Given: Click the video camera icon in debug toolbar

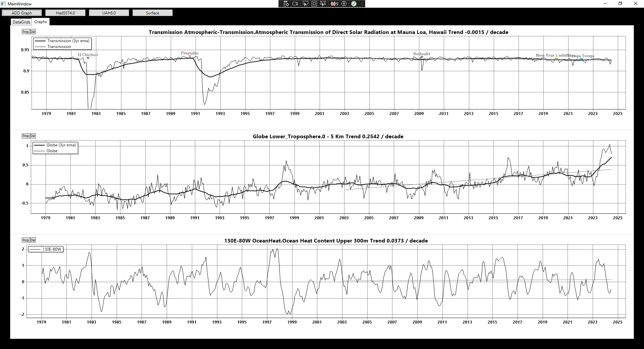Looking at the screenshot, I should [295, 4].
